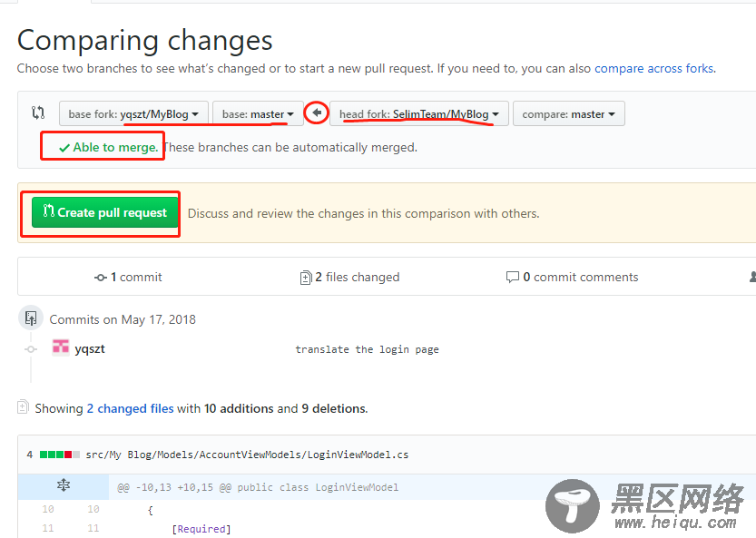Open the 0 commit comments tab
Image resolution: width=756 pixels, height=538 pixels.
(x=572, y=278)
